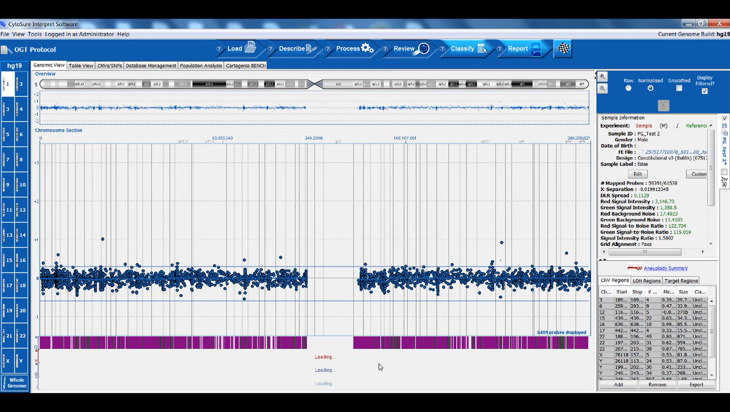The height and width of the screenshot is (412, 730).
Task: Click the OGT Protocol logo icon
Action: tap(6, 49)
